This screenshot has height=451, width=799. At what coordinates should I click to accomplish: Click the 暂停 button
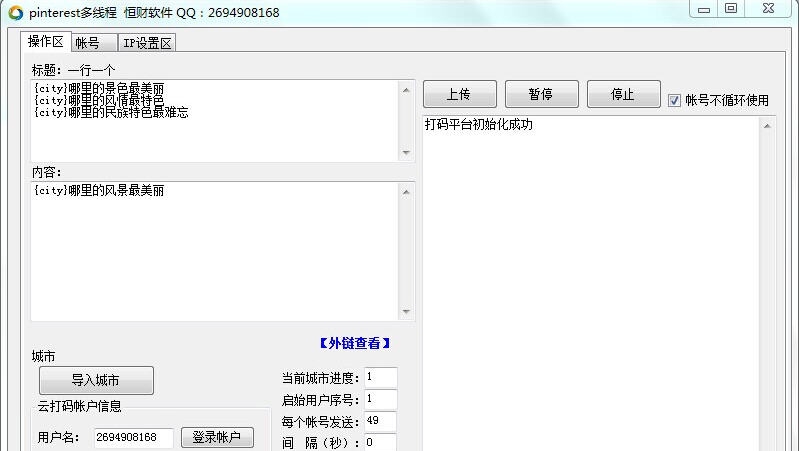click(x=542, y=94)
